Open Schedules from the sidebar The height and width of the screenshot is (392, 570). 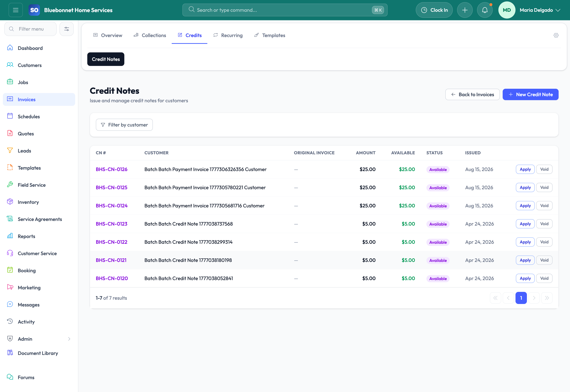39,117
